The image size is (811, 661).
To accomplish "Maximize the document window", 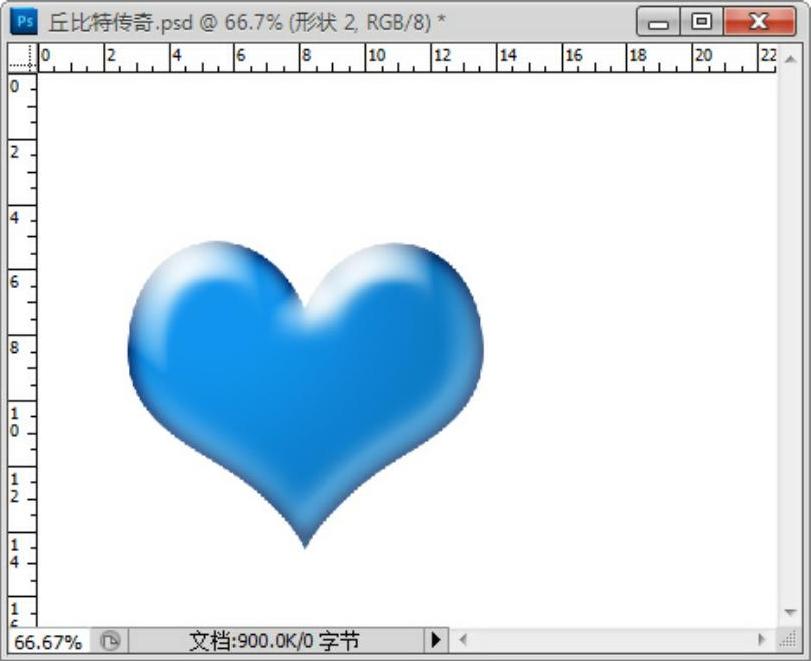I will [x=703, y=21].
